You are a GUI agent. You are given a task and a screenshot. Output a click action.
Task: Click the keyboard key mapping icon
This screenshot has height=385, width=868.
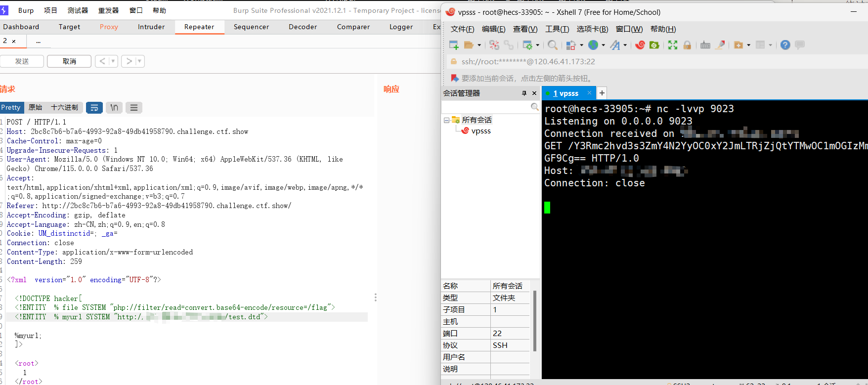[705, 45]
